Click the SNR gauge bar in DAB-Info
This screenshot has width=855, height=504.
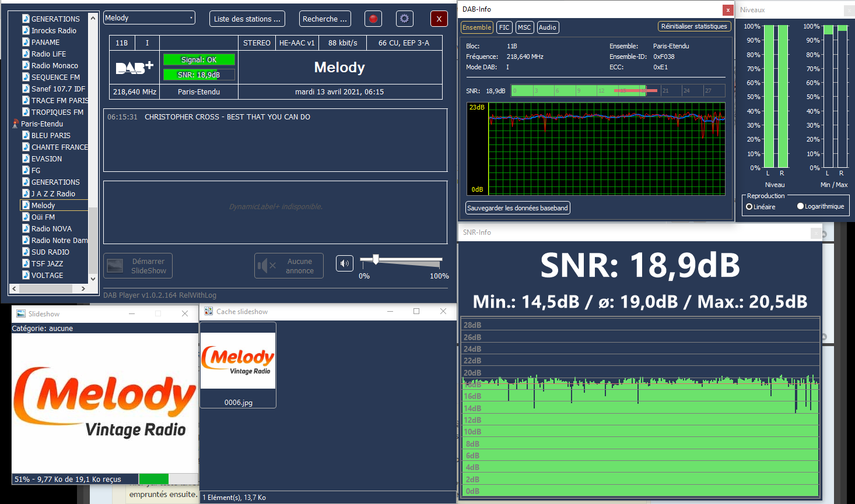(618, 90)
